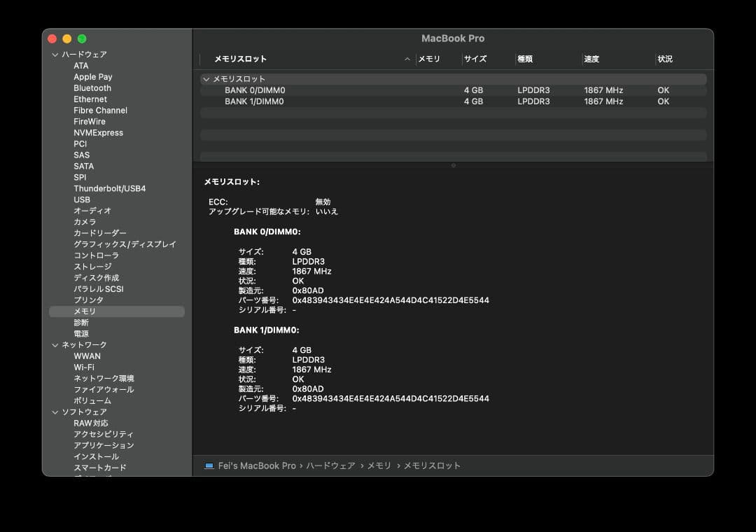Sort by サイズ column header

point(475,59)
